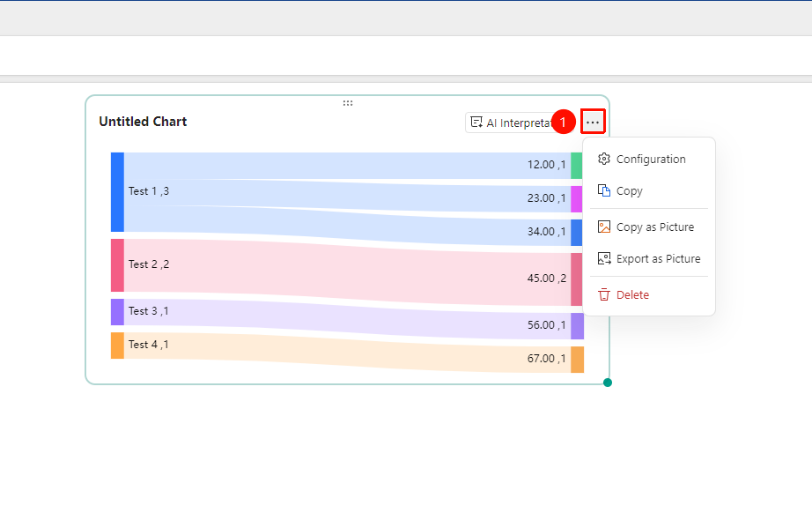Image resolution: width=812 pixels, height=513 pixels.
Task: Select Copy as Picture menu entry
Action: pyautogui.click(x=648, y=227)
